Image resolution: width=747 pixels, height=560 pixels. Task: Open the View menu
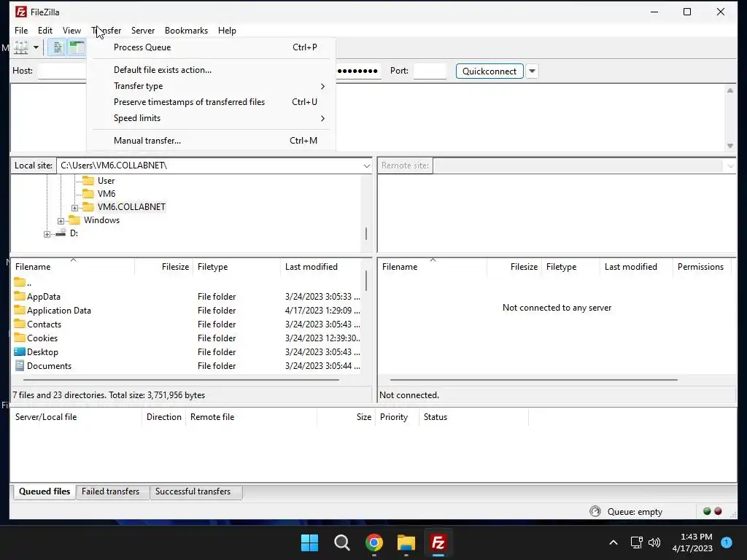71,31
